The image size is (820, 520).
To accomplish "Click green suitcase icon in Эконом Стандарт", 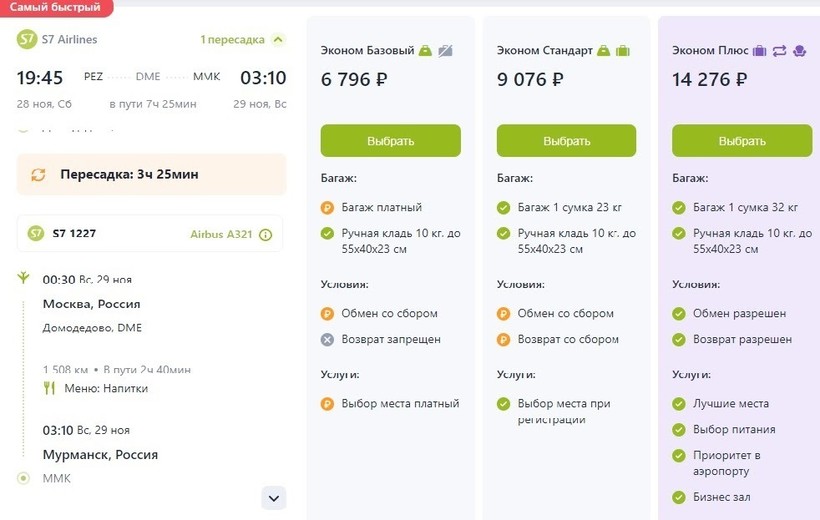I will [x=623, y=51].
